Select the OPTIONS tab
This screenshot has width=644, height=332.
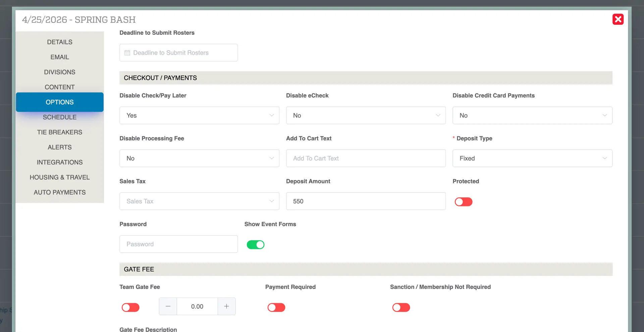point(60,102)
